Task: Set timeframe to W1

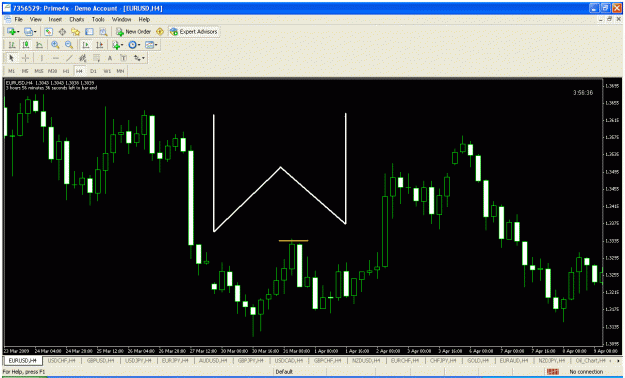Action: coord(107,71)
